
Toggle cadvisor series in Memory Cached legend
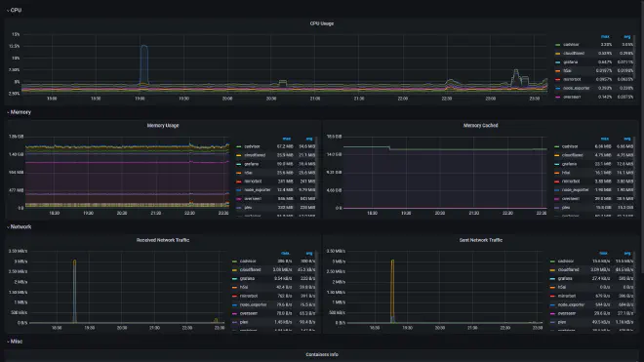coord(570,146)
